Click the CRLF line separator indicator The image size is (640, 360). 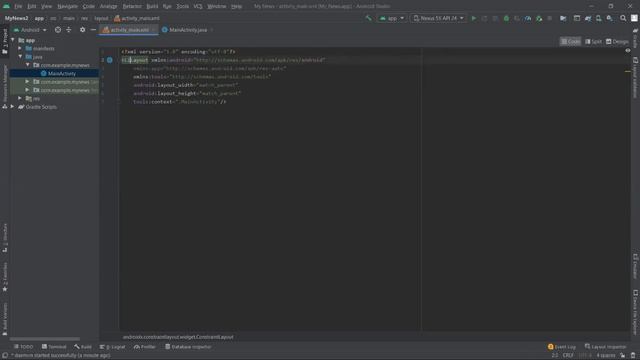(x=568, y=356)
